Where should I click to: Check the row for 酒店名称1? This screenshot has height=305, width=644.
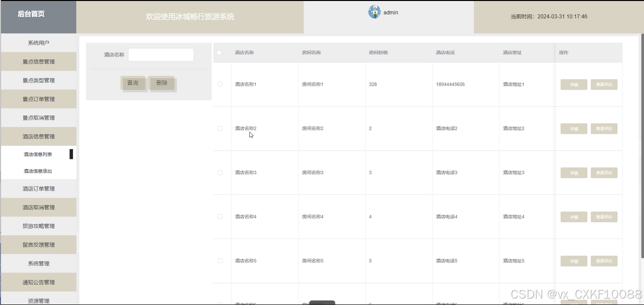tap(220, 84)
